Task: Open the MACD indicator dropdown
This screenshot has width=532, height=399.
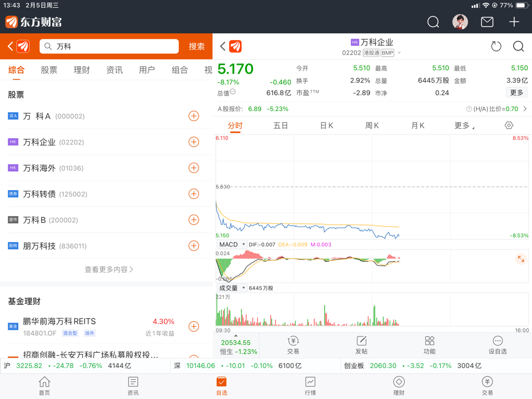Action: 232,245
